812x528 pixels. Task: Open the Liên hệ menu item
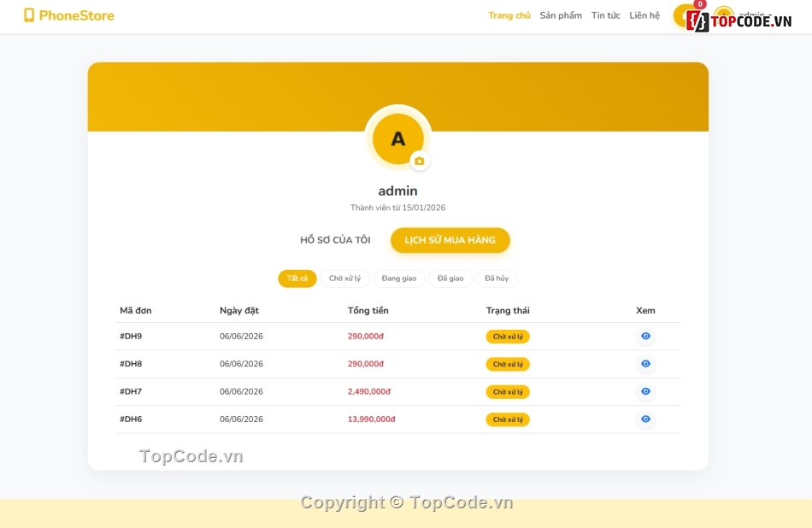(644, 15)
